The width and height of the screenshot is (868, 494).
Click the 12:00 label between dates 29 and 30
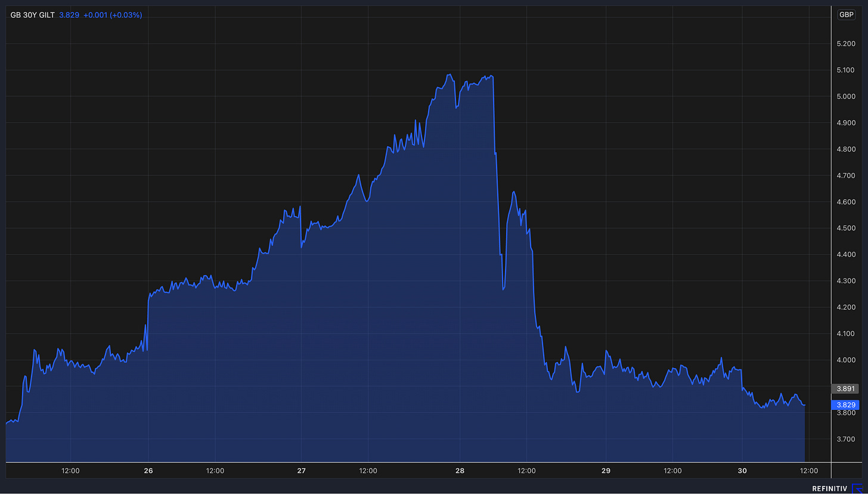[x=672, y=471]
